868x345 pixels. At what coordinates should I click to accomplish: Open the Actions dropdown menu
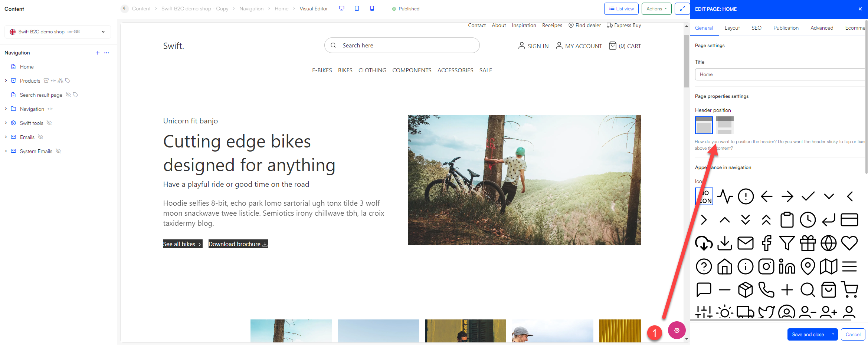pyautogui.click(x=656, y=8)
